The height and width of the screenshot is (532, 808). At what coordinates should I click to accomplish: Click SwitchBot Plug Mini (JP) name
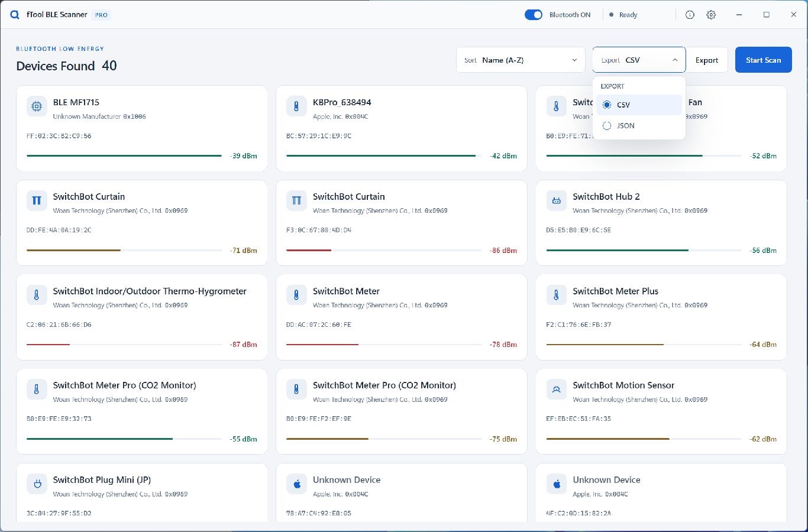[x=102, y=480]
